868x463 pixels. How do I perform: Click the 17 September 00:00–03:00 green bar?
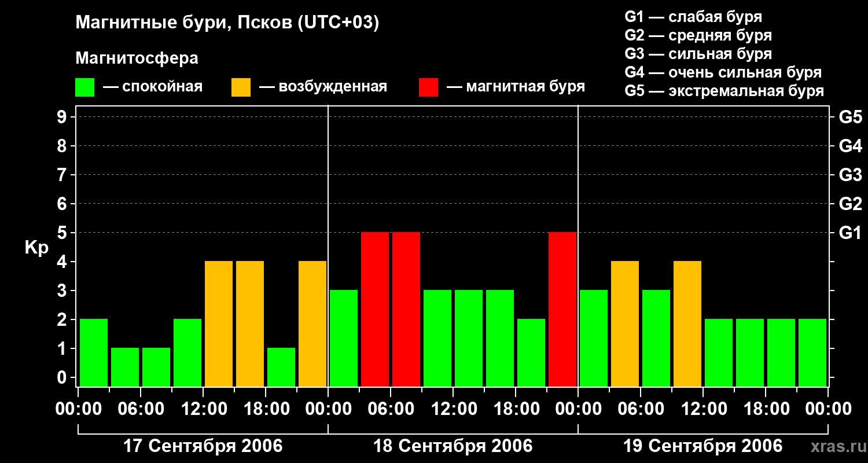pyautogui.click(x=94, y=352)
